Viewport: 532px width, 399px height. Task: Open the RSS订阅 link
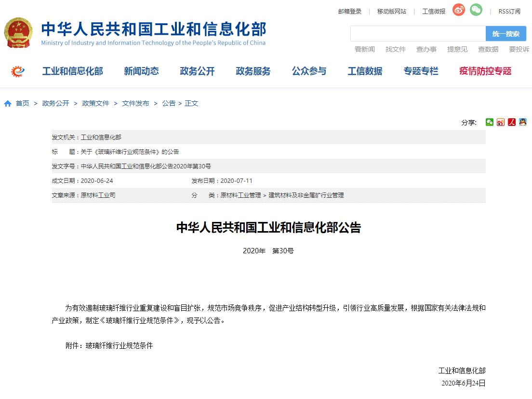[x=509, y=11]
